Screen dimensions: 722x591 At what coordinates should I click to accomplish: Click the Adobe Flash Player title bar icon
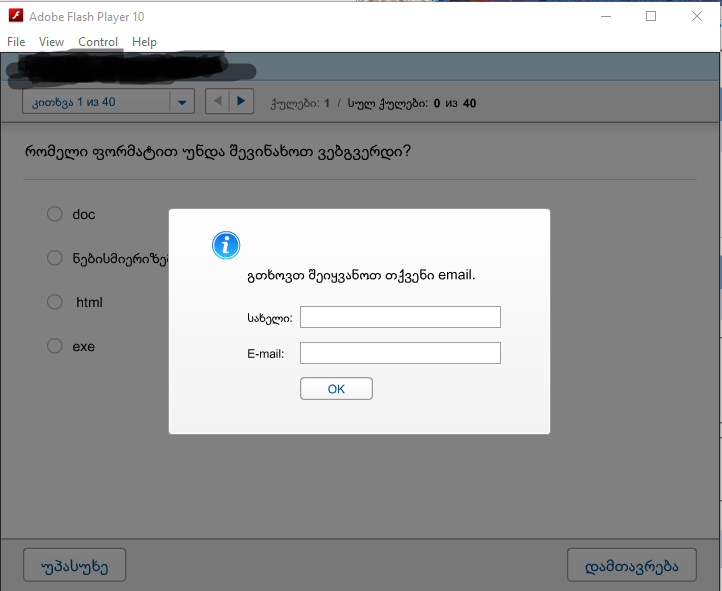click(16, 16)
